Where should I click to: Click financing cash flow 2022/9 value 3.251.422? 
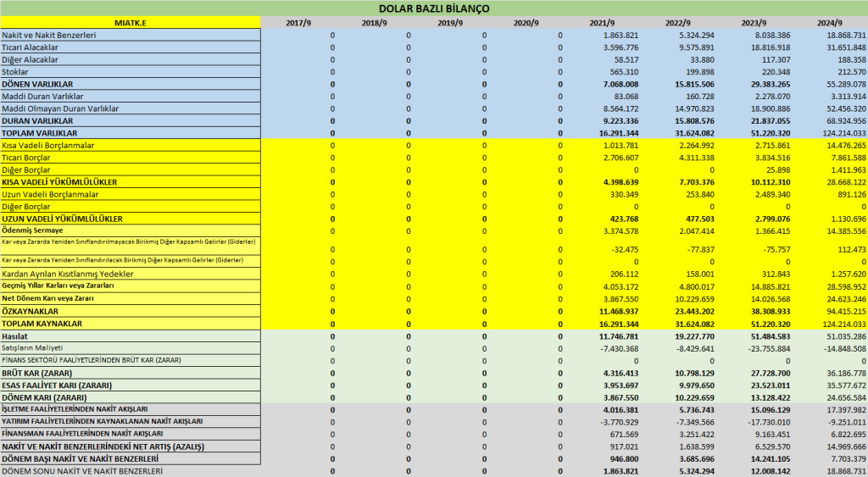(x=697, y=435)
